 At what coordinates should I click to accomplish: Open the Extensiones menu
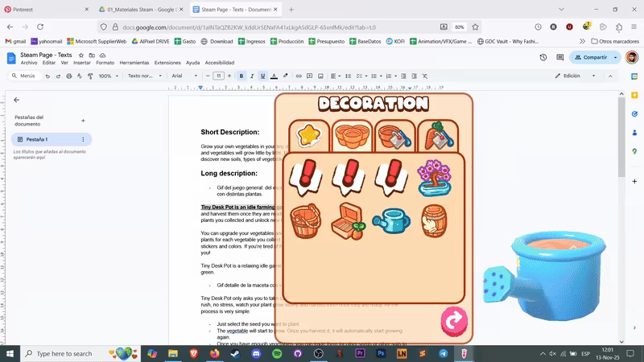point(167,63)
